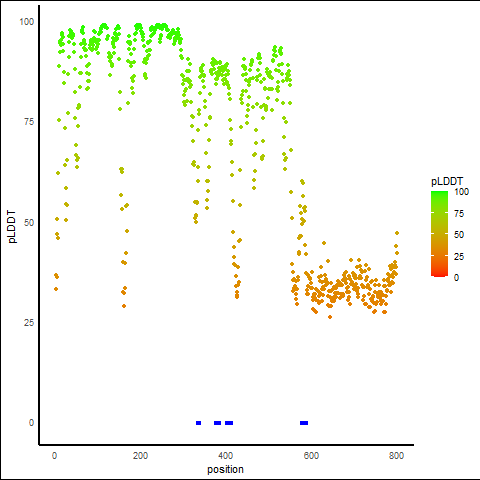Click the y-axis tick label 75
Viewport: 480px width, 480px height.
coord(29,122)
